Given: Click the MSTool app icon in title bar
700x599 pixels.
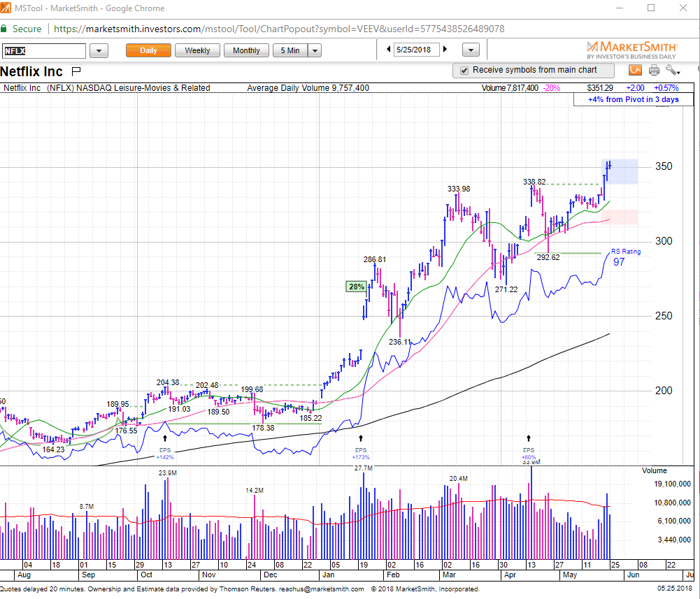Looking at the screenshot, I should click(x=6, y=8).
